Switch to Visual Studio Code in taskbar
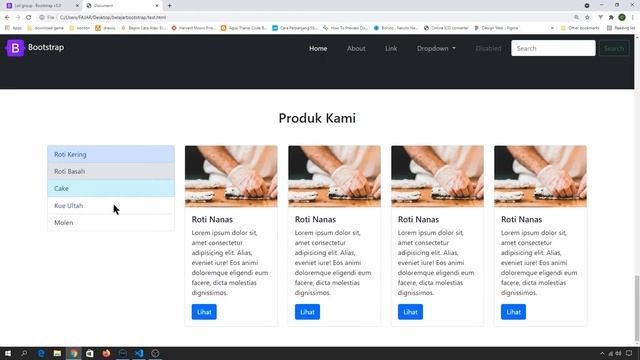The image size is (640, 360). (139, 353)
